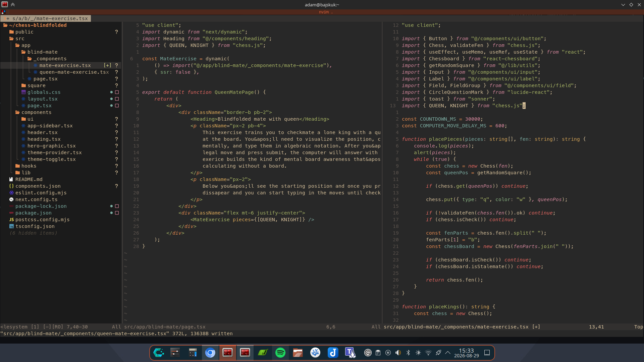Expand the lib folder
This screenshot has width=644, height=362.
pyautogui.click(x=23, y=173)
